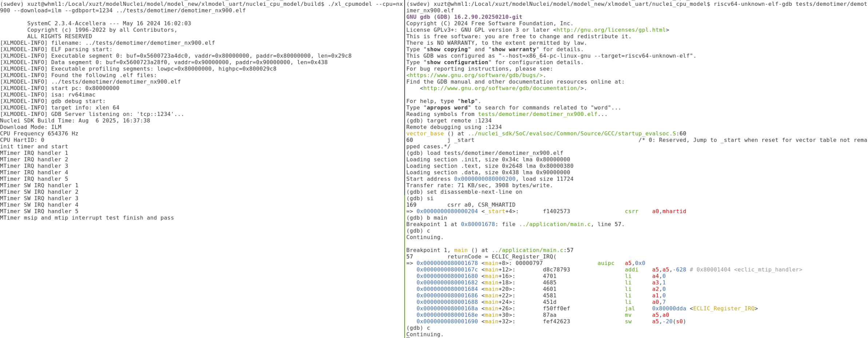Click the Start address 0x0000000080000200 value
Screen dimensions: 868x338
tap(486, 179)
